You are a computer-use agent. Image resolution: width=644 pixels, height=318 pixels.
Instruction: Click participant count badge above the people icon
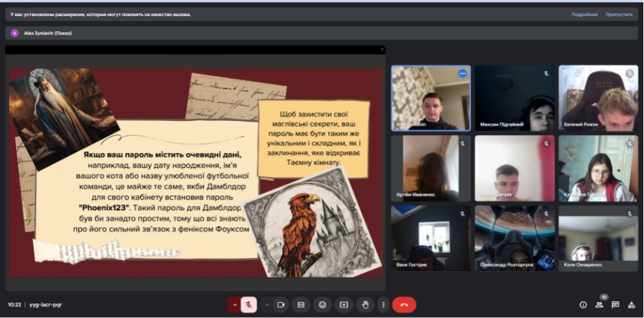603,296
